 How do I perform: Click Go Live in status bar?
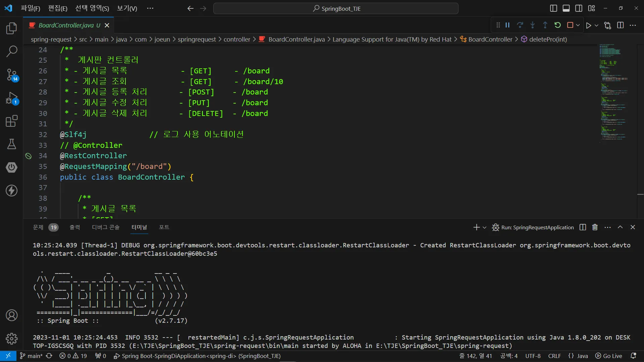coord(609,356)
